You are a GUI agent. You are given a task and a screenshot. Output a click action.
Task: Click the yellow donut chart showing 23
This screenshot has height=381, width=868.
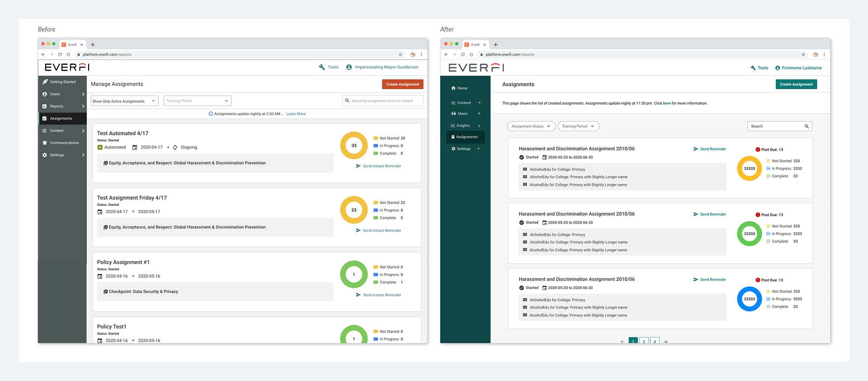354,210
